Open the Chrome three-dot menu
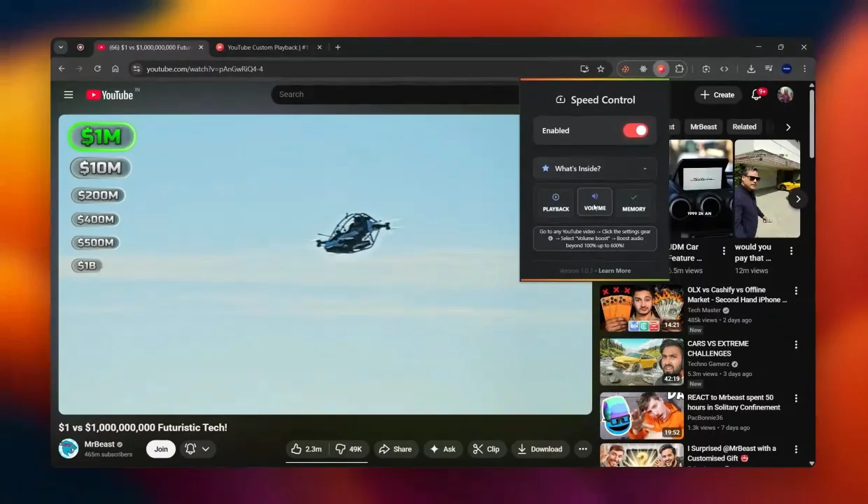868x504 pixels. pos(804,69)
